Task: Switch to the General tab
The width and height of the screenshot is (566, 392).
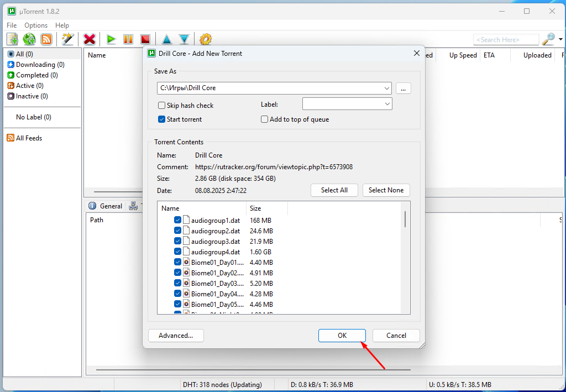Action: coord(106,206)
